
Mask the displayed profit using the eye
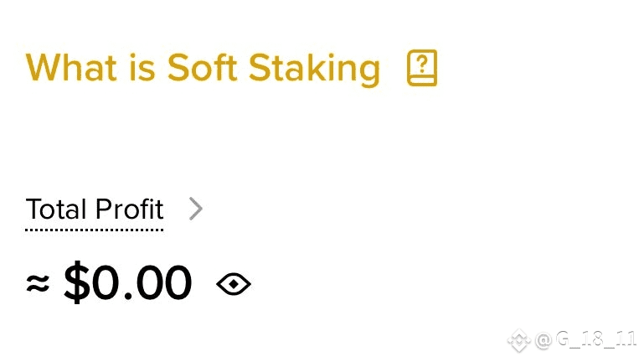click(234, 285)
